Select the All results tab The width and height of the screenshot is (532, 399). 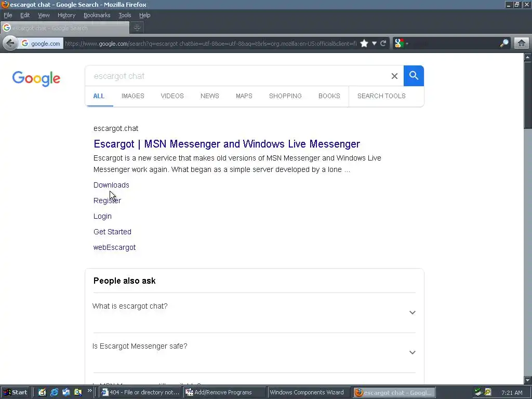[99, 96]
